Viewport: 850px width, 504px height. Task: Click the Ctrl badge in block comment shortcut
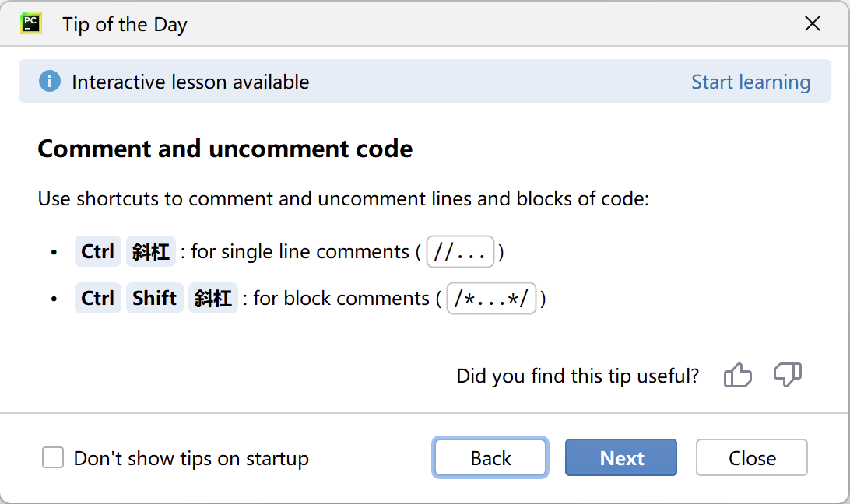97,298
